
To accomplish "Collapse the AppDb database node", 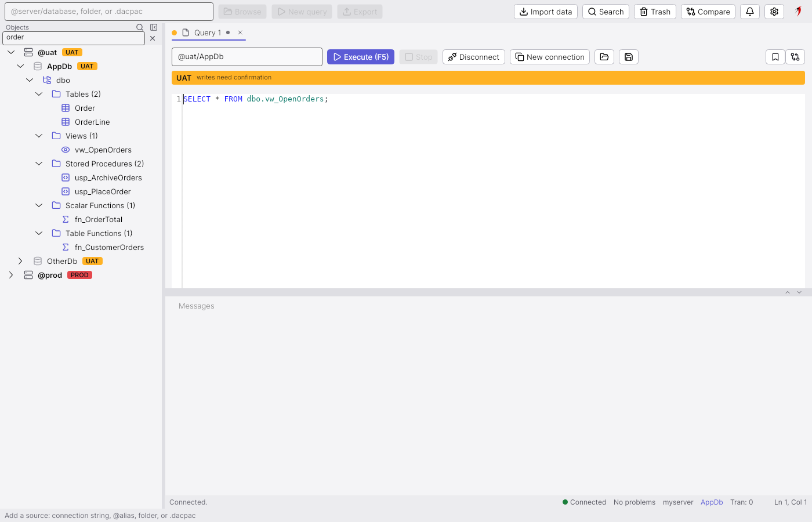I will point(20,66).
